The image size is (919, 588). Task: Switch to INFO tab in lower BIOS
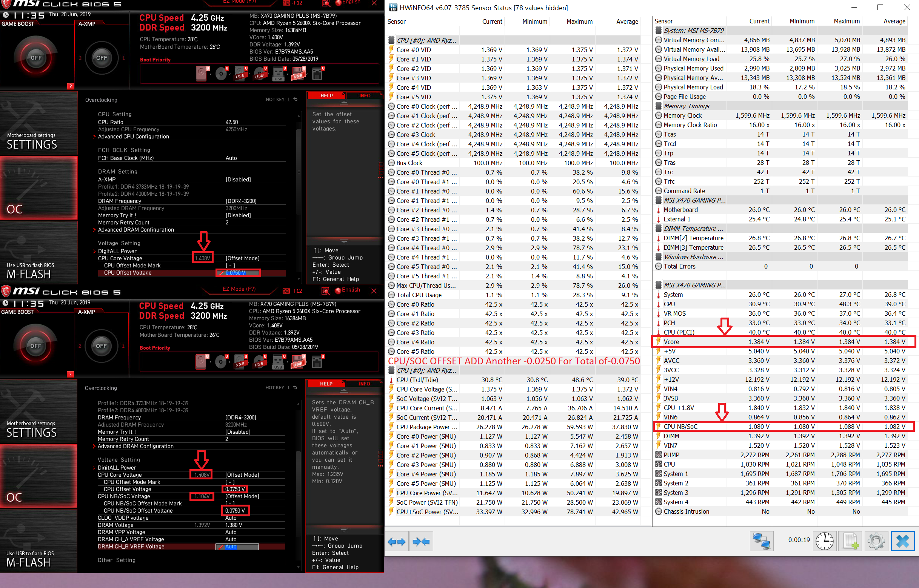tap(364, 384)
